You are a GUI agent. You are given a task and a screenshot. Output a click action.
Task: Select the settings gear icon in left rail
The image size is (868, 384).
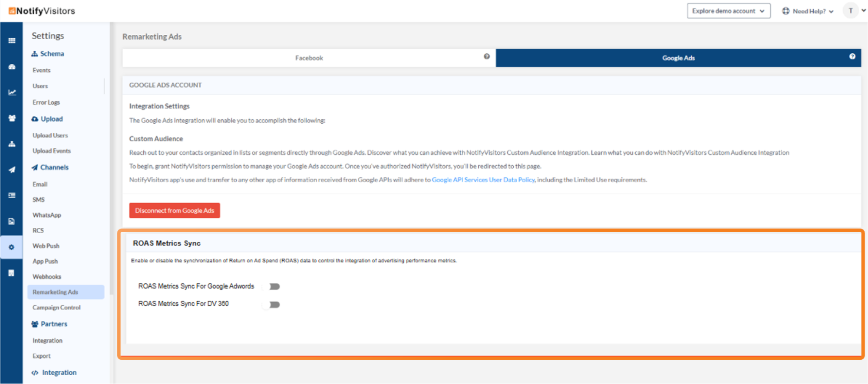tap(12, 247)
